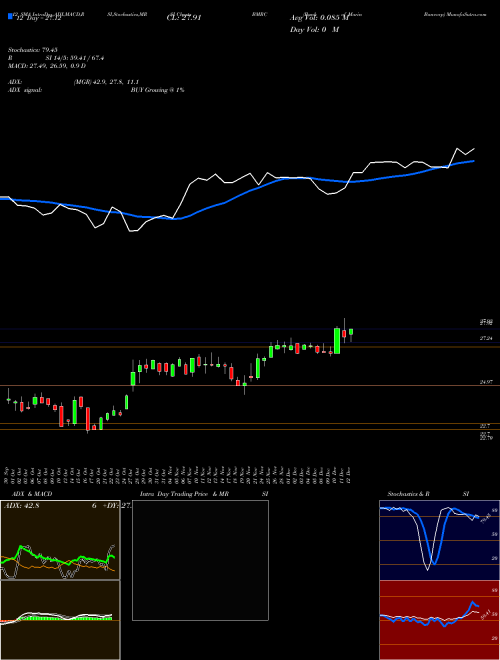Click the 'SI 14/3: 59.41 / 67.4' value
Image resolution: width=500 pixels, height=660 pixels.
(75, 58)
